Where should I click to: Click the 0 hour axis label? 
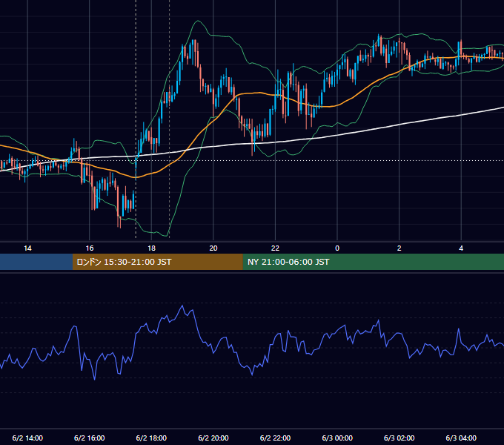point(337,248)
